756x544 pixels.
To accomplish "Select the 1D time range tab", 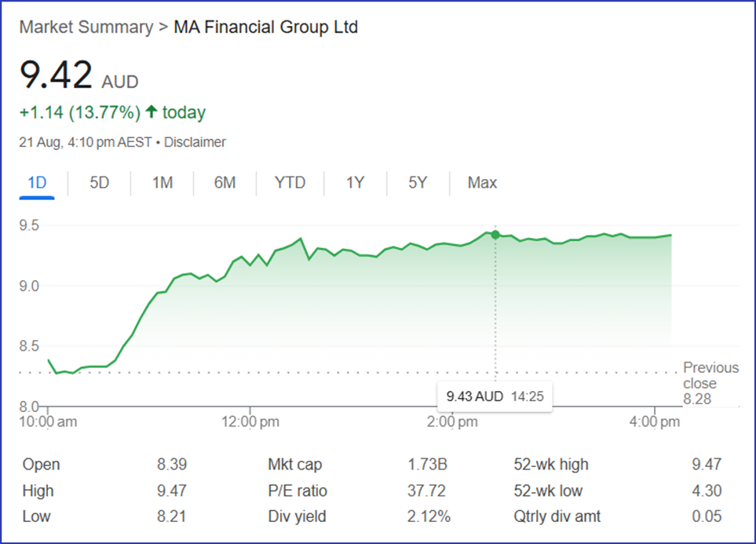I will tap(37, 183).
